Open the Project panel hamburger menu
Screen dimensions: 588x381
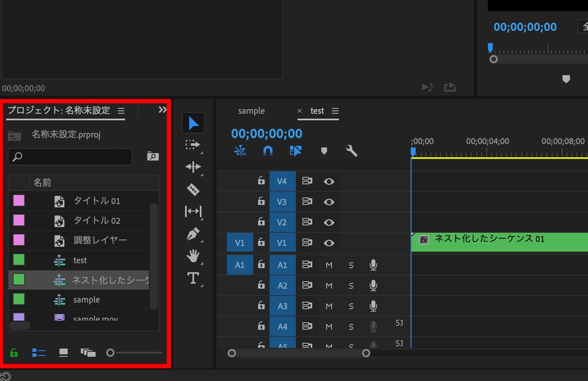121,111
